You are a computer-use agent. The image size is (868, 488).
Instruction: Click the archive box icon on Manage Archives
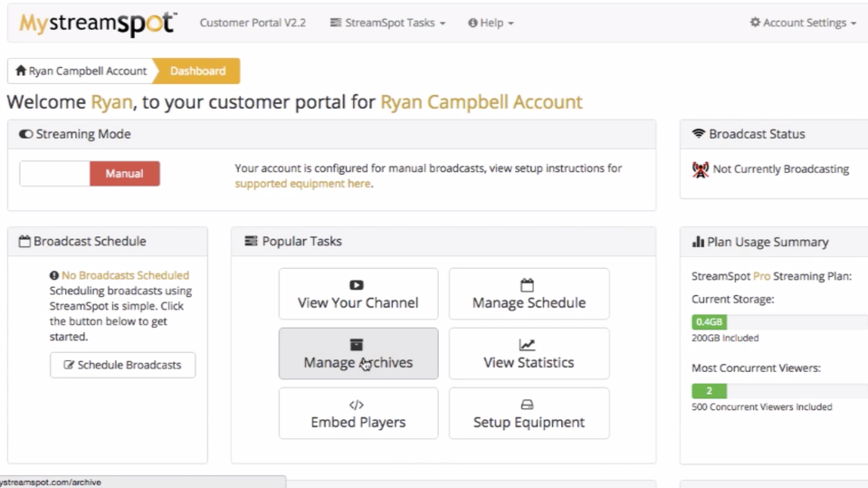[357, 345]
